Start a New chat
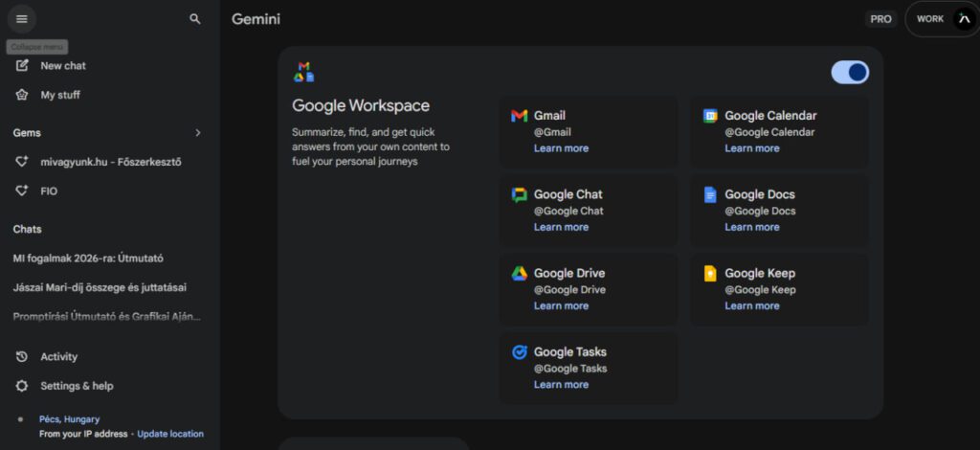980x450 pixels. click(62, 66)
